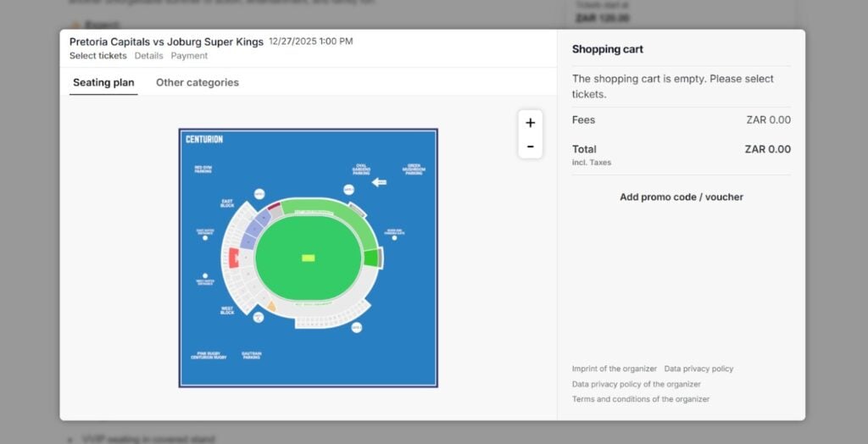Click the Green Mushroom Parking label
This screenshot has height=444, width=868.
[414, 169]
